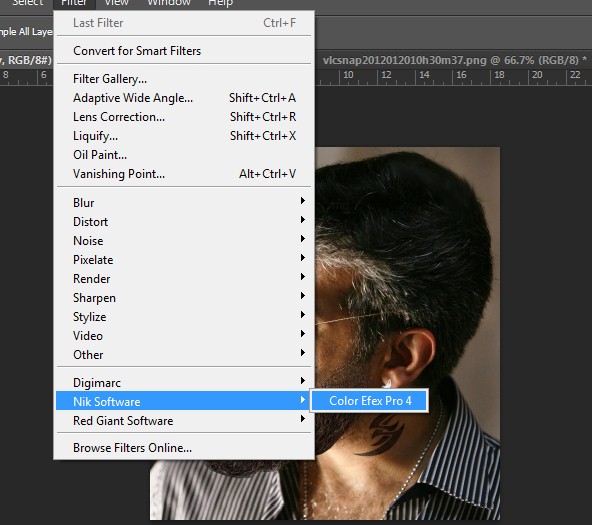
Task: Expand the Render submenu
Action: [x=184, y=279]
